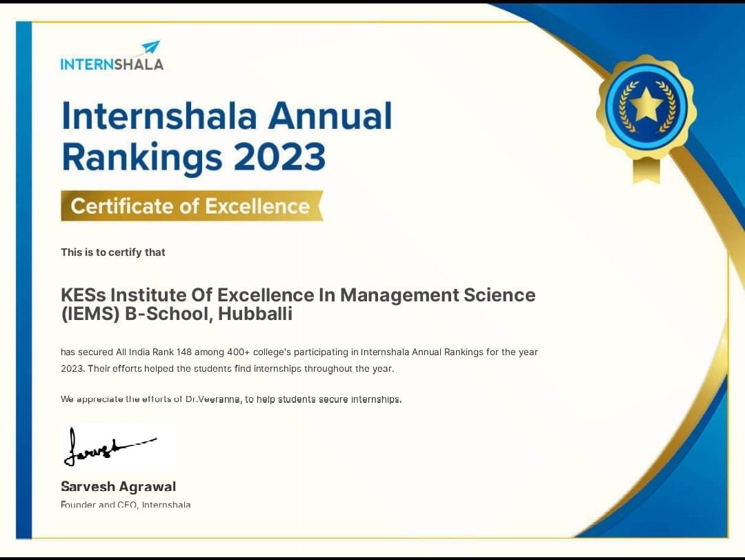Image resolution: width=745 pixels, height=560 pixels.
Task: Click the gold star award badge
Action: point(646,119)
